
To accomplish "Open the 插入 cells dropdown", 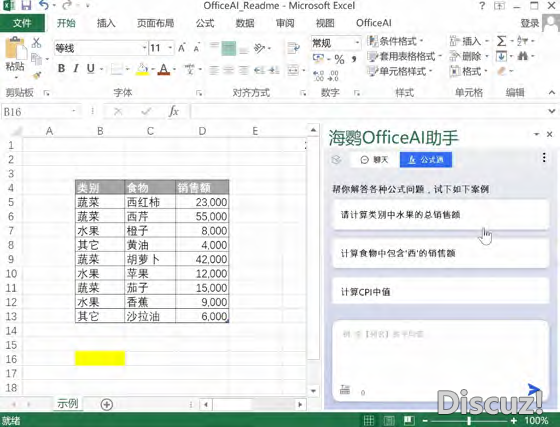I will coord(469,41).
